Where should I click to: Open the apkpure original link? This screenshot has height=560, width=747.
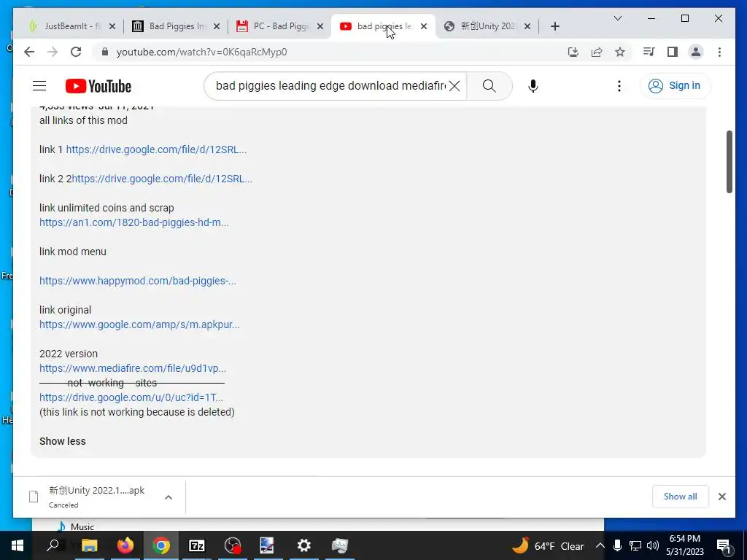[x=139, y=324]
